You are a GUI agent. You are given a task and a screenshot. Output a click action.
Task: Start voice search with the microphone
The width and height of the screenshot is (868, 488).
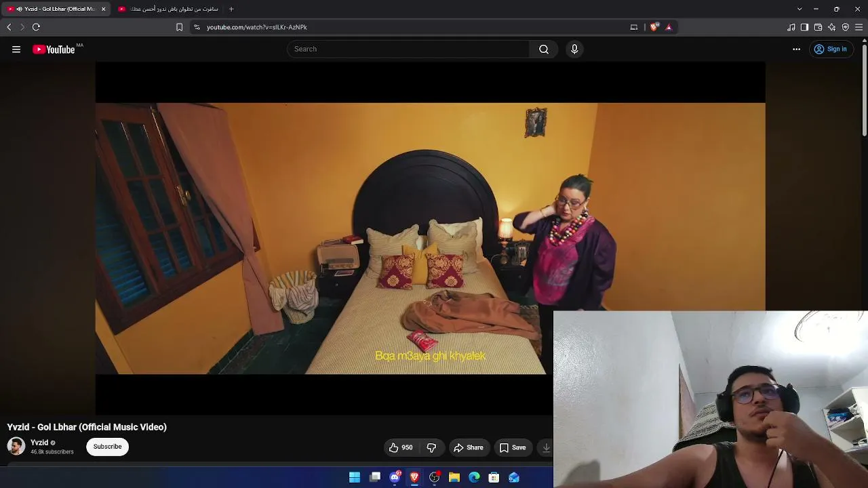point(574,49)
